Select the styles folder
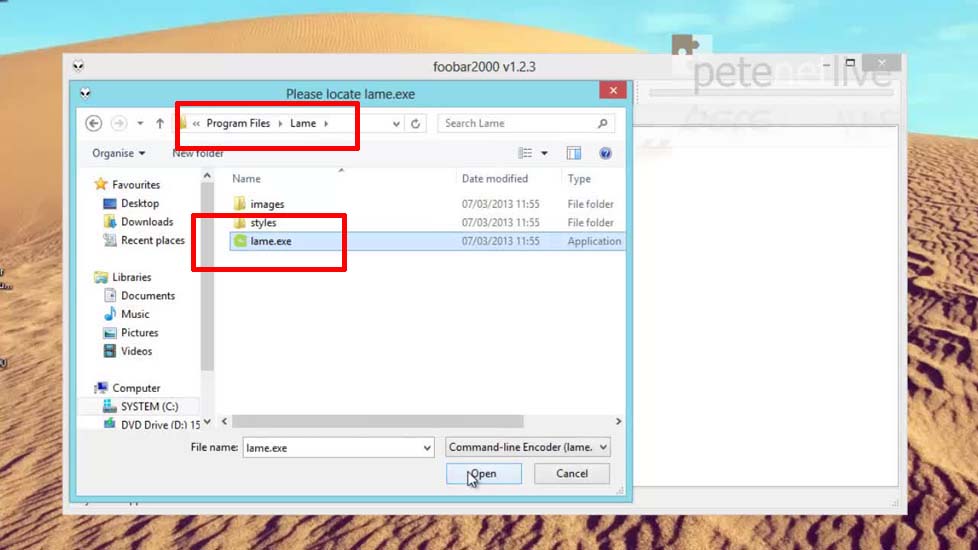 (263, 223)
